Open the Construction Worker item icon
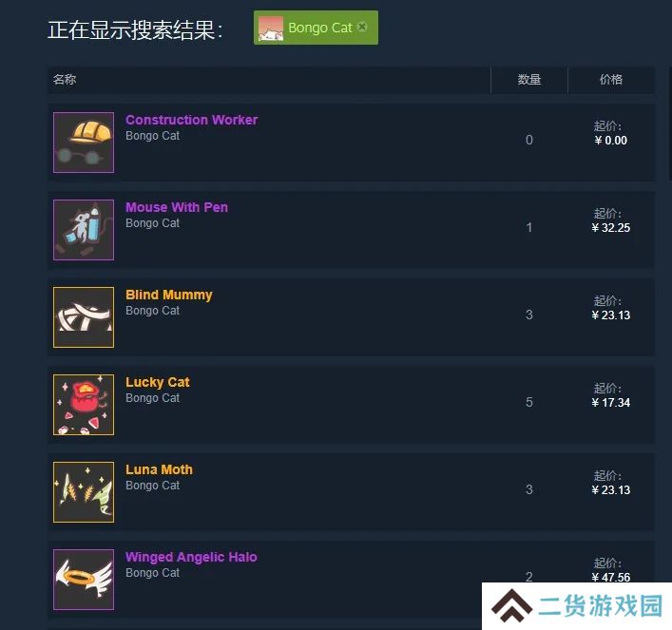672x630 pixels. click(x=84, y=143)
